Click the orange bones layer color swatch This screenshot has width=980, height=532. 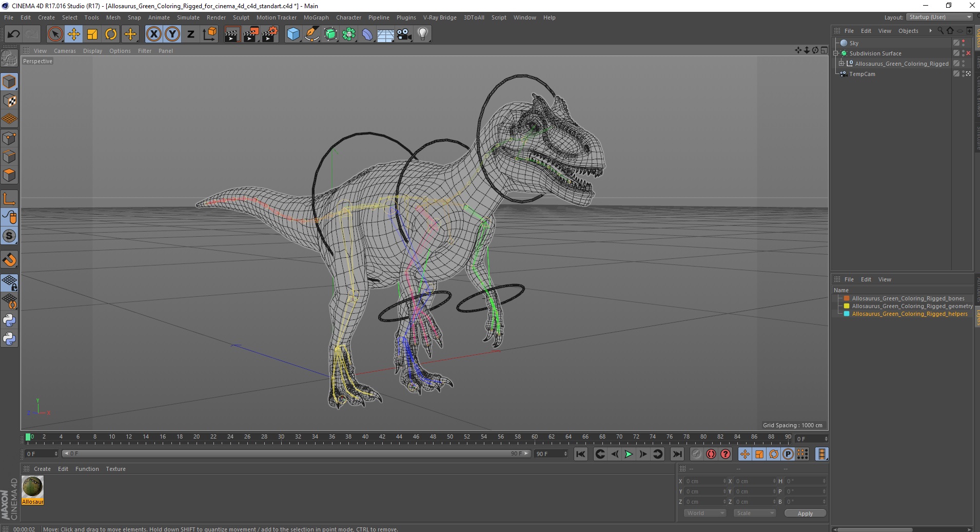tap(847, 298)
